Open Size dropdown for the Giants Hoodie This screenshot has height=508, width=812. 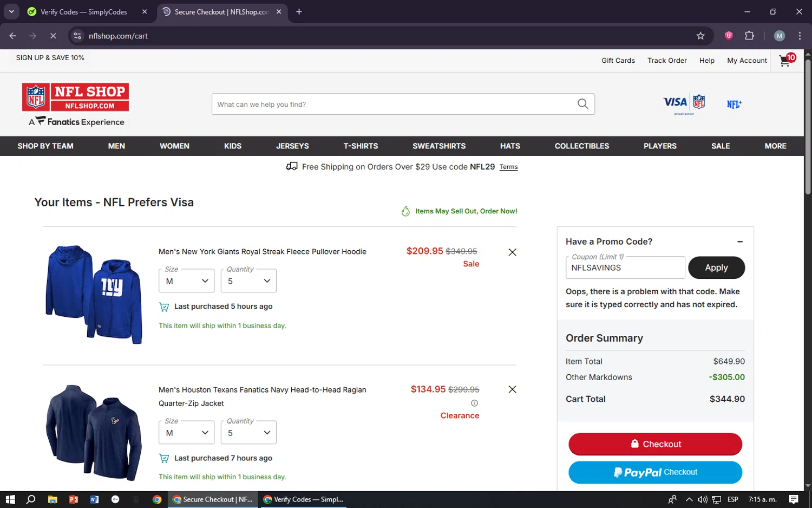tap(186, 281)
